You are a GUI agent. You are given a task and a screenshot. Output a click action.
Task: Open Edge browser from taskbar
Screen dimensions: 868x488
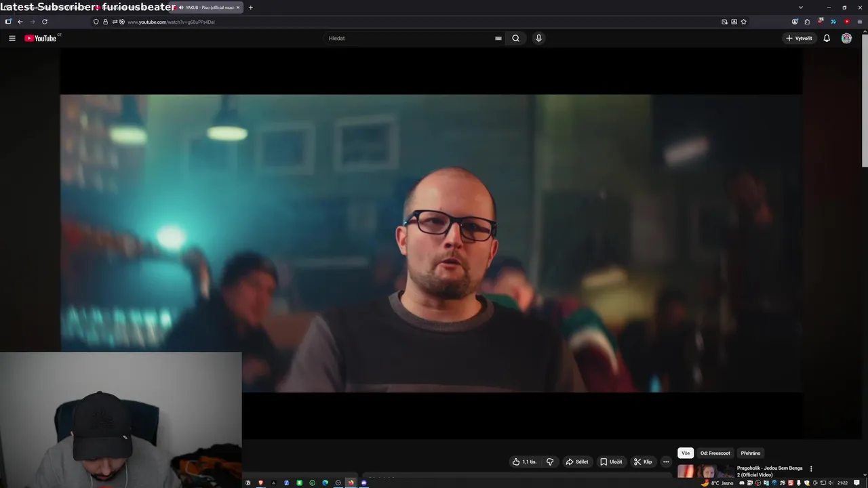(325, 483)
